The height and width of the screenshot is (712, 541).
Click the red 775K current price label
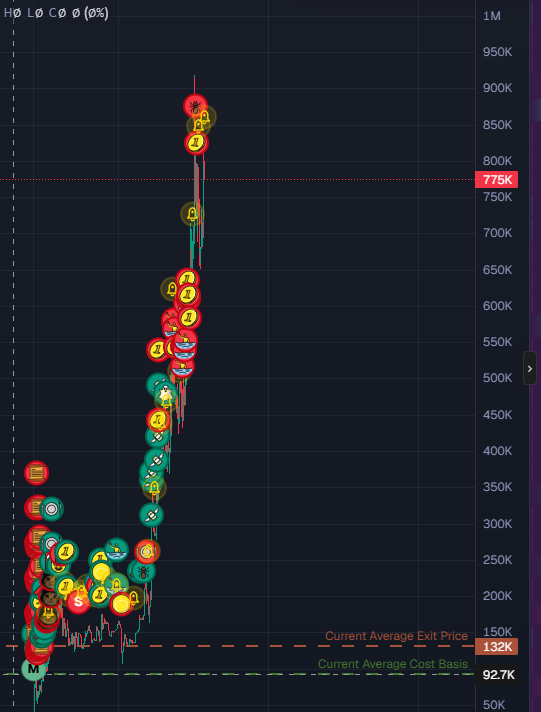pos(496,180)
